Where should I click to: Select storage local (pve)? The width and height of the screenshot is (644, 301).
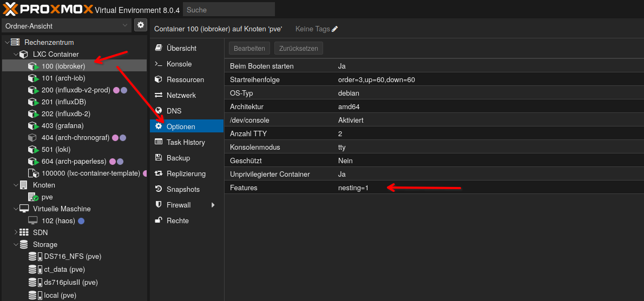click(74, 295)
